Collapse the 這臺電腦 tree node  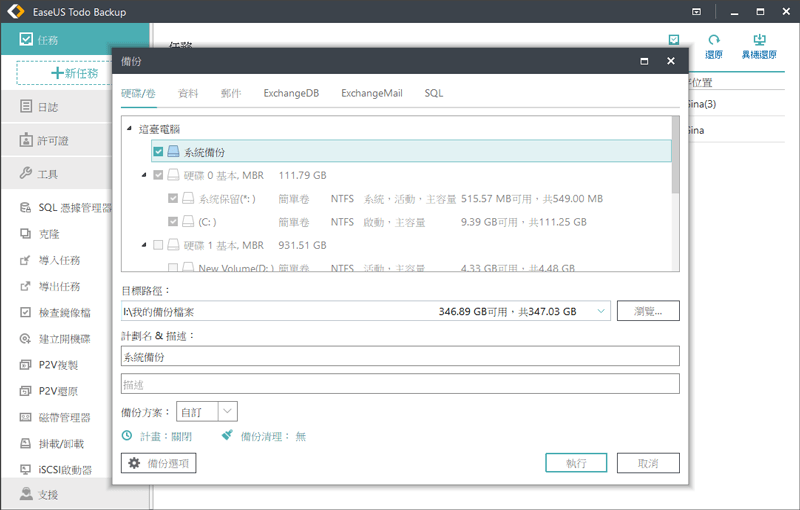(128, 129)
